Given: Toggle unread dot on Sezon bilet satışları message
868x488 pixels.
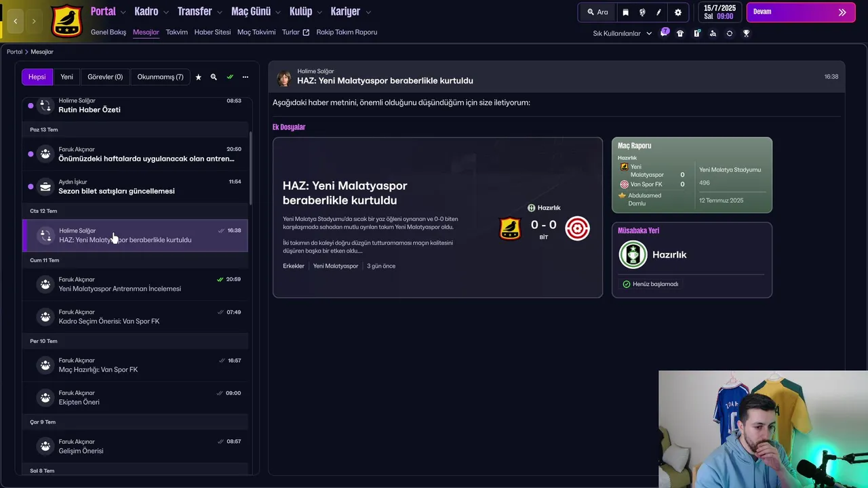Looking at the screenshot, I should point(31,186).
